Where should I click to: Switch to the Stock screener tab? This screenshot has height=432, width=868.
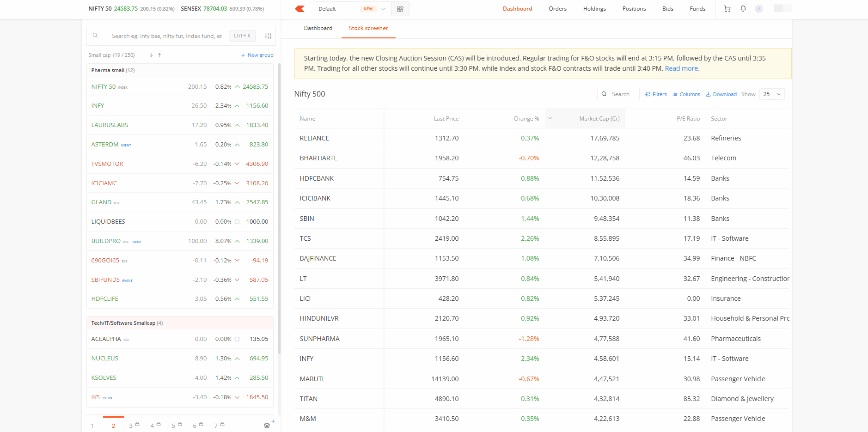tap(368, 28)
